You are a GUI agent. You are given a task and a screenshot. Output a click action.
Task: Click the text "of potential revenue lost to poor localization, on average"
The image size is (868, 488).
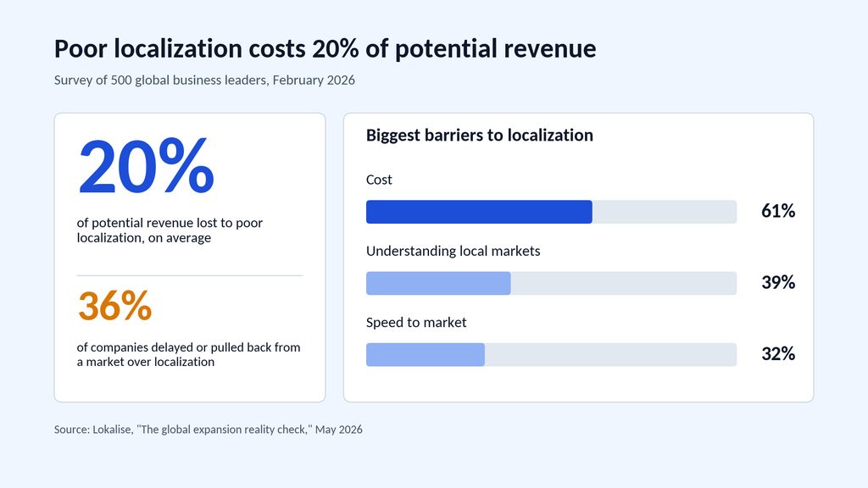[x=170, y=230]
